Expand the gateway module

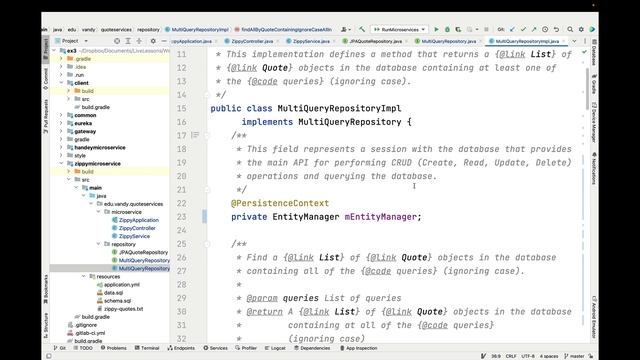point(62,131)
